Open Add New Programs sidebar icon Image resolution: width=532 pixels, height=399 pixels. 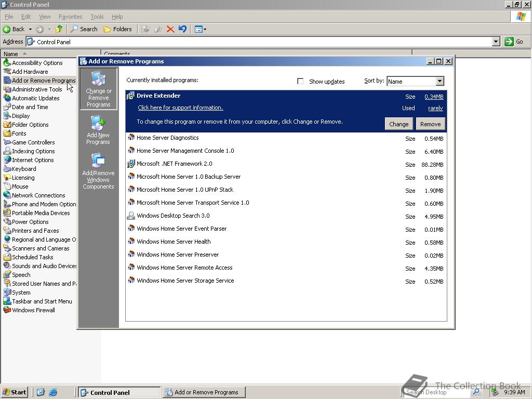98,130
